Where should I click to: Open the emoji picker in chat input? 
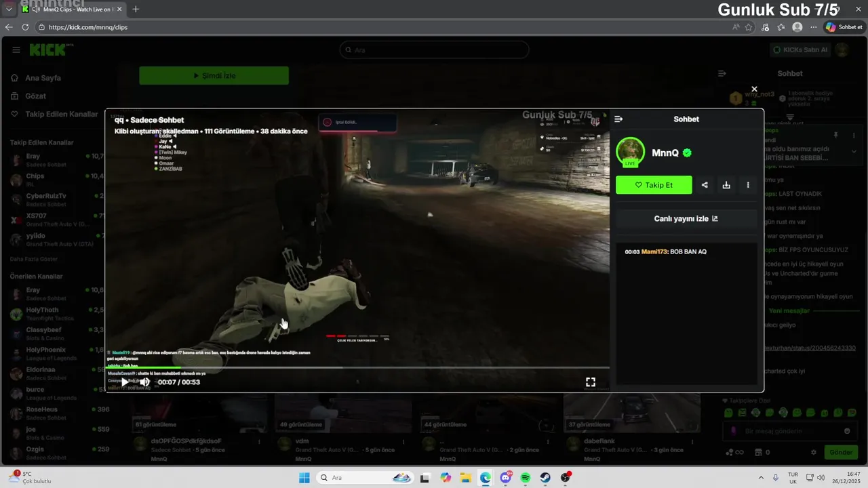pyautogui.click(x=847, y=431)
